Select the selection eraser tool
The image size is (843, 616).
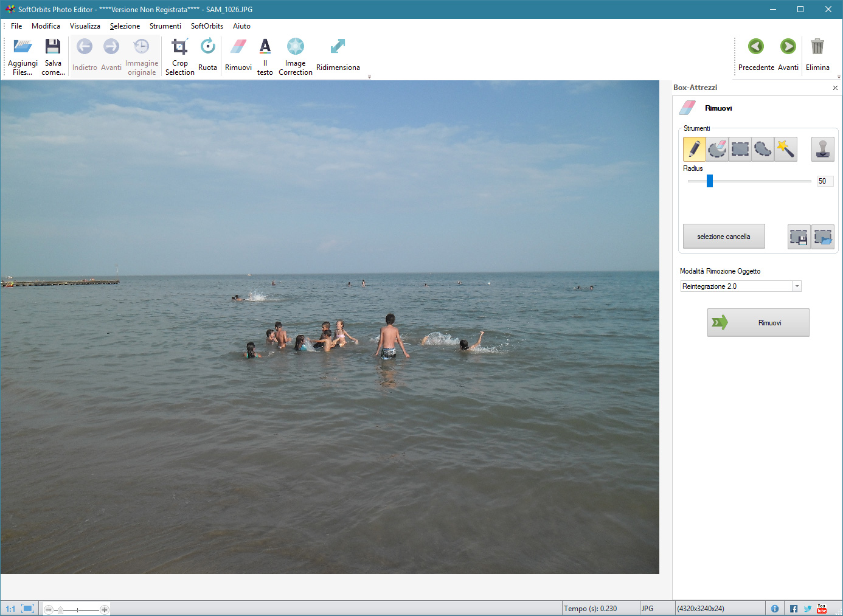(x=717, y=149)
